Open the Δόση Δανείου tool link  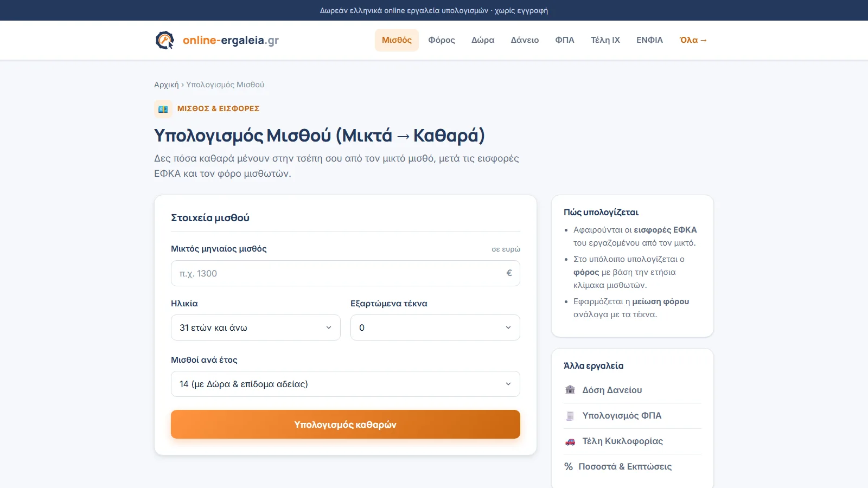633,390
